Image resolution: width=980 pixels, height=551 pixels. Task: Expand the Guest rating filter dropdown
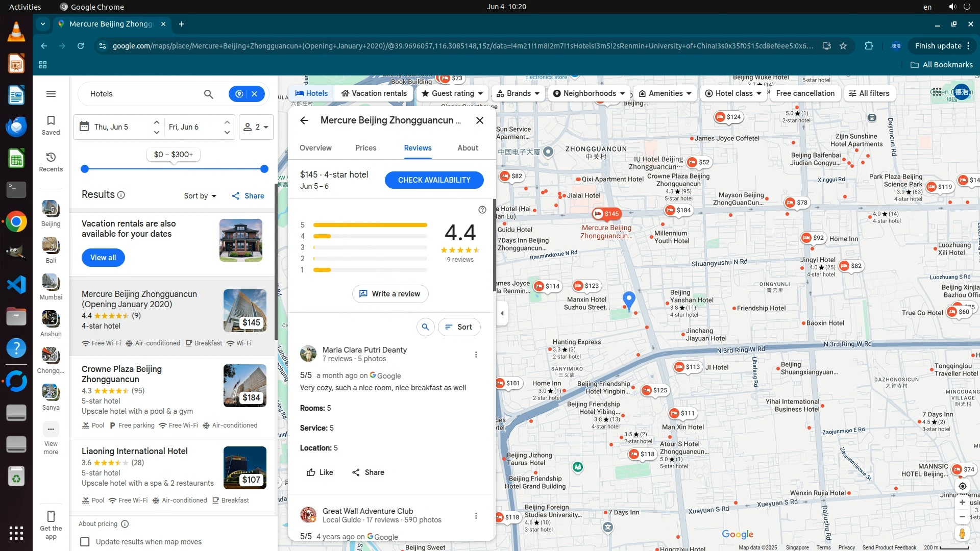tap(452, 93)
